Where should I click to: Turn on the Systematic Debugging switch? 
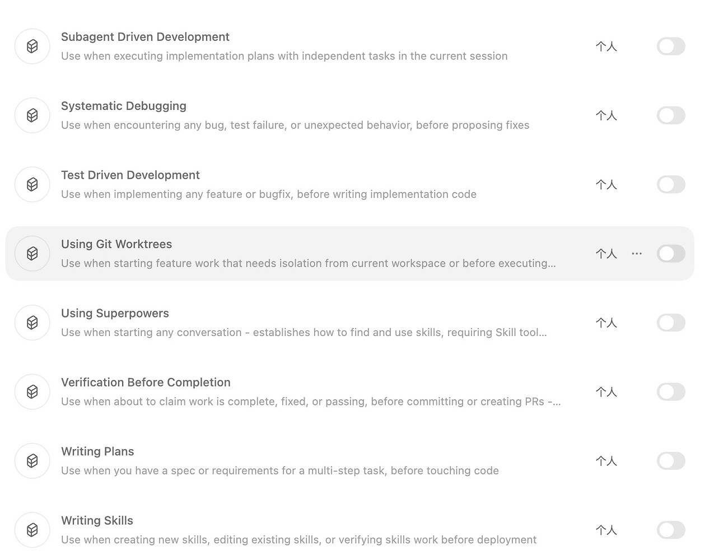[x=671, y=115]
